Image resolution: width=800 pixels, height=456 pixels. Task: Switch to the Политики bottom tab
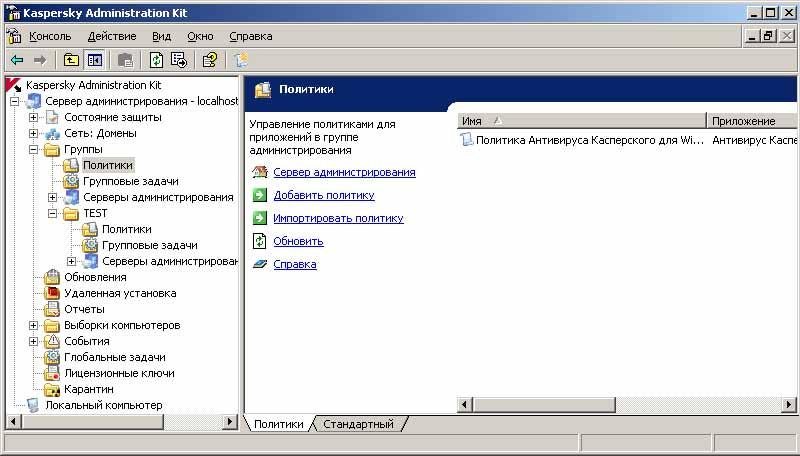click(279, 424)
